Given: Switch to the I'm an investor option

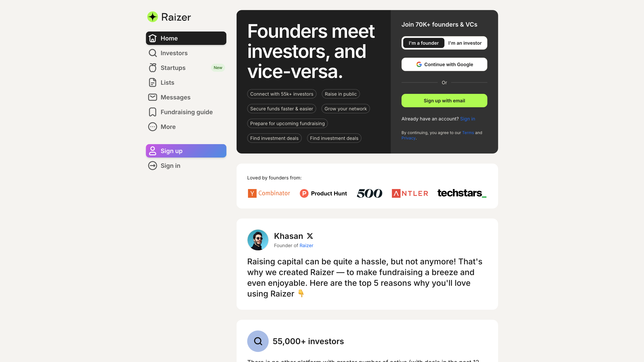Looking at the screenshot, I should (464, 43).
